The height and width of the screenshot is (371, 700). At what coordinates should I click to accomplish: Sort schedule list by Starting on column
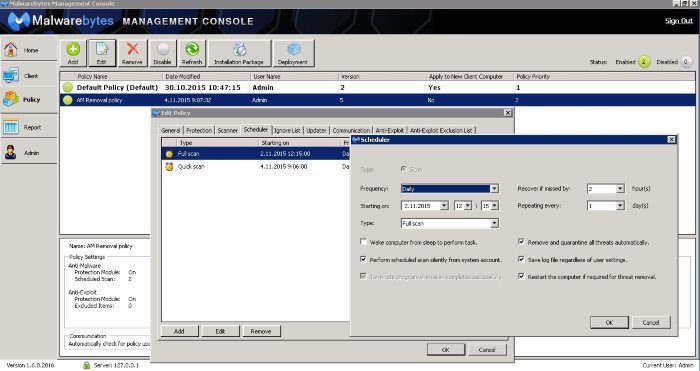click(x=300, y=143)
